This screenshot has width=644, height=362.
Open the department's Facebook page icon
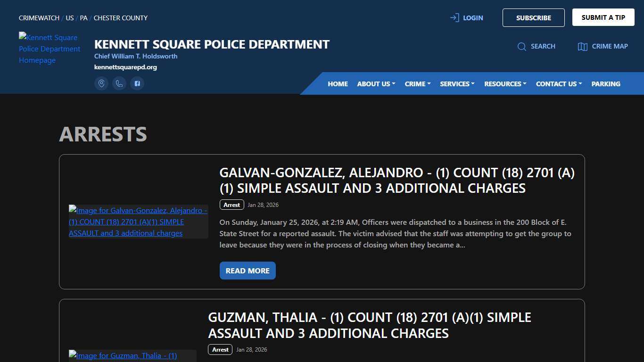[x=137, y=83]
